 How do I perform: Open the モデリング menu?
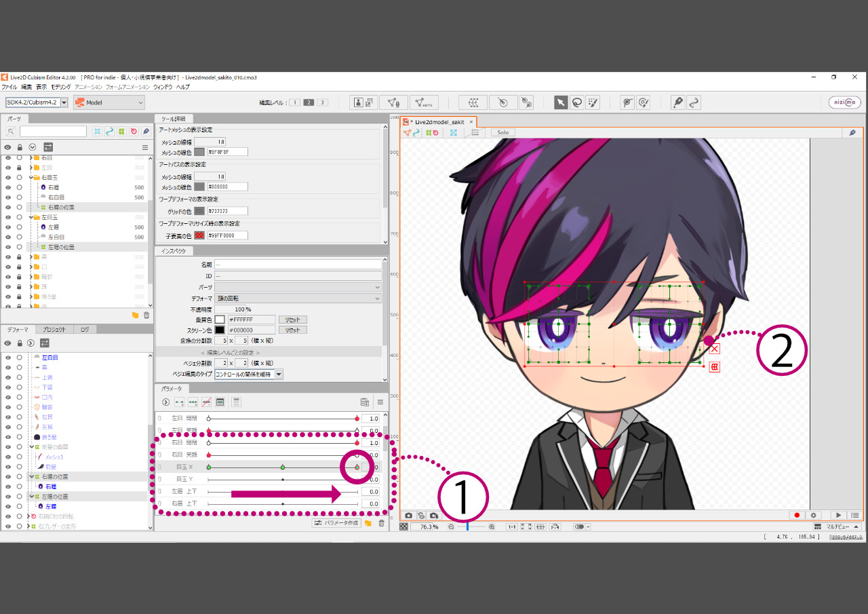tap(60, 88)
